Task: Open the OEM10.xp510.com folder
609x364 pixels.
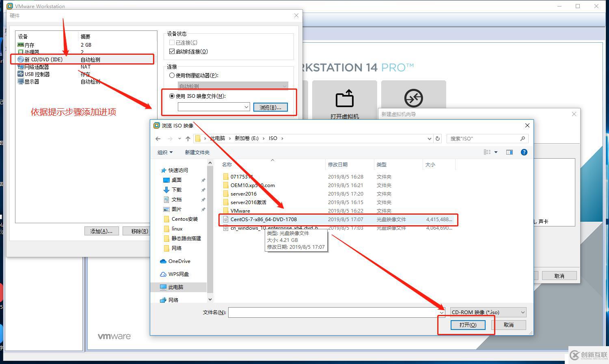Action: [x=249, y=185]
